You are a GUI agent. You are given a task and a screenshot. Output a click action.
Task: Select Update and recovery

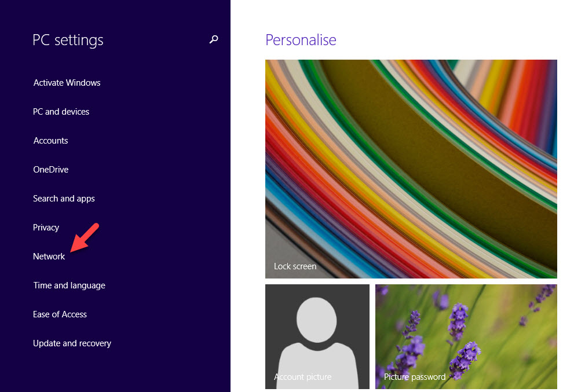click(x=72, y=343)
